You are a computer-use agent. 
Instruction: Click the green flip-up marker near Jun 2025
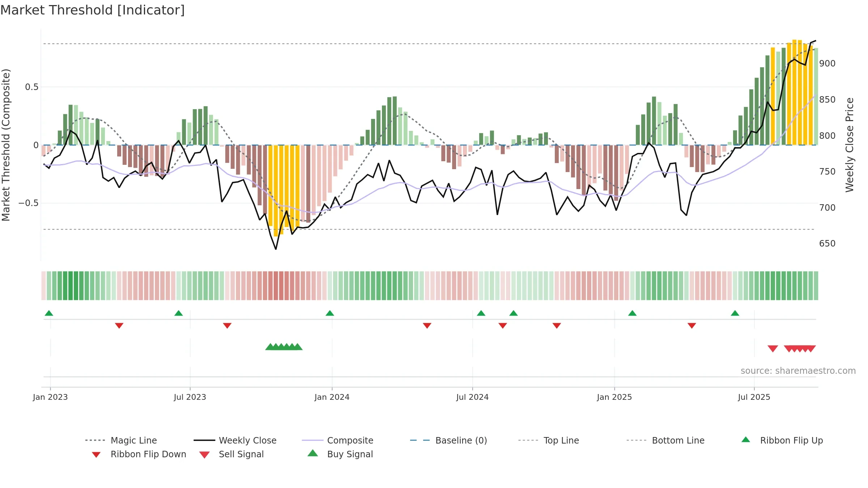[x=735, y=313]
